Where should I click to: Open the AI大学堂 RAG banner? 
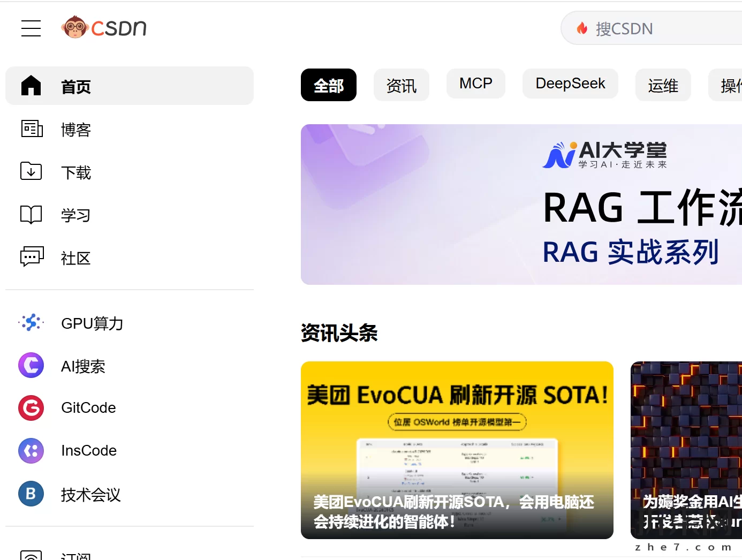[521, 205]
